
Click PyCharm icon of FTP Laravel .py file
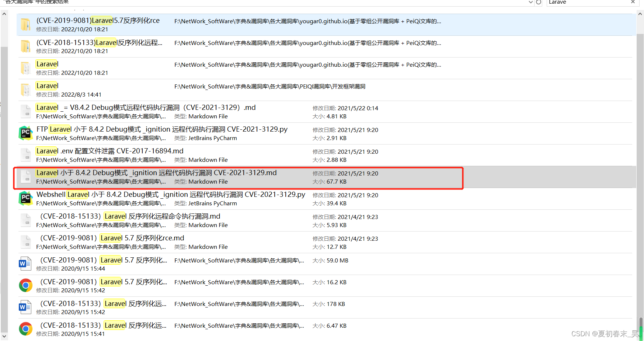tap(25, 133)
